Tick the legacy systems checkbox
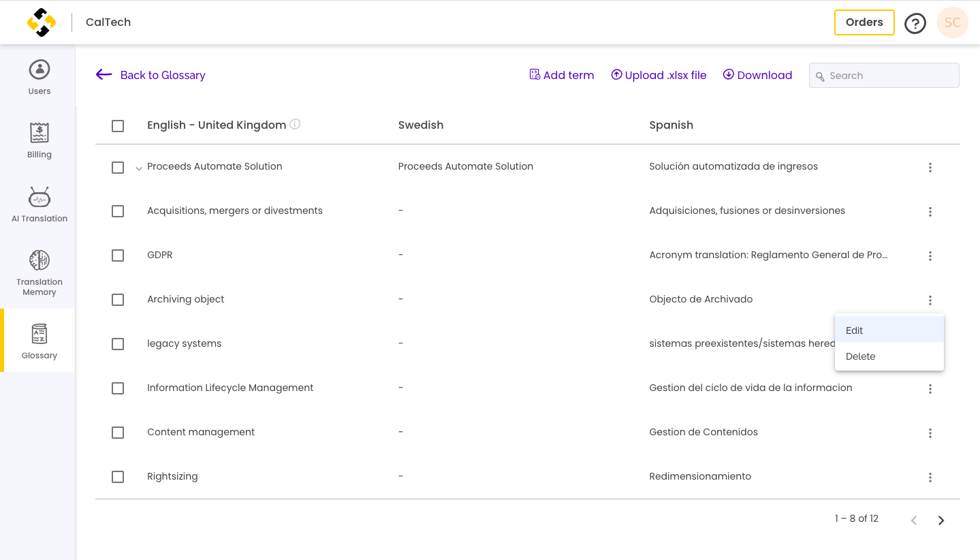 click(118, 344)
